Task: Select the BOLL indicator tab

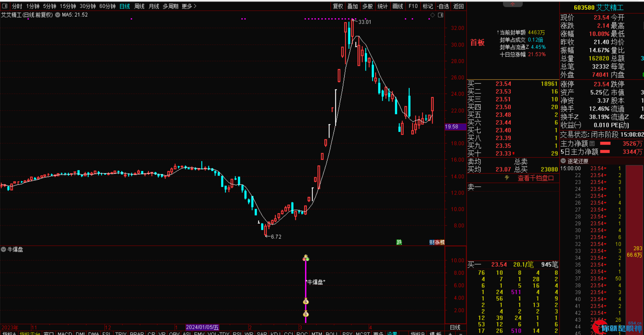Action: click(x=332, y=333)
